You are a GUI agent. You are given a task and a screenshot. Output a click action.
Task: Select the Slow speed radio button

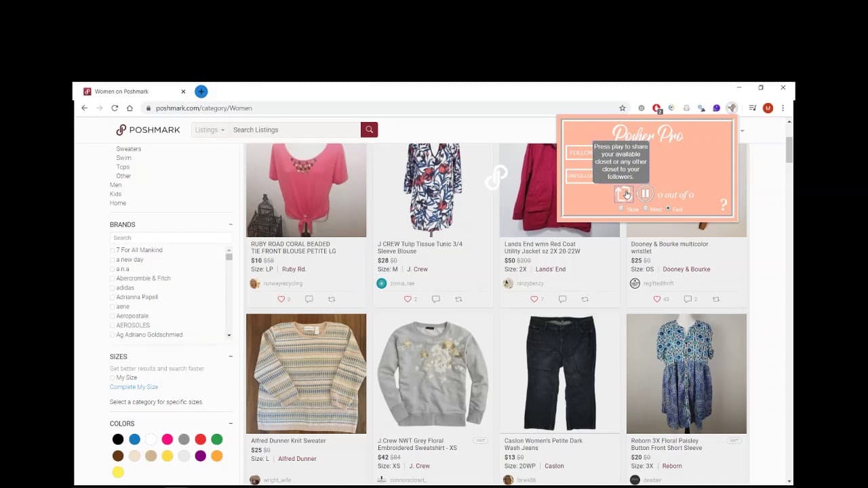pyautogui.click(x=622, y=208)
